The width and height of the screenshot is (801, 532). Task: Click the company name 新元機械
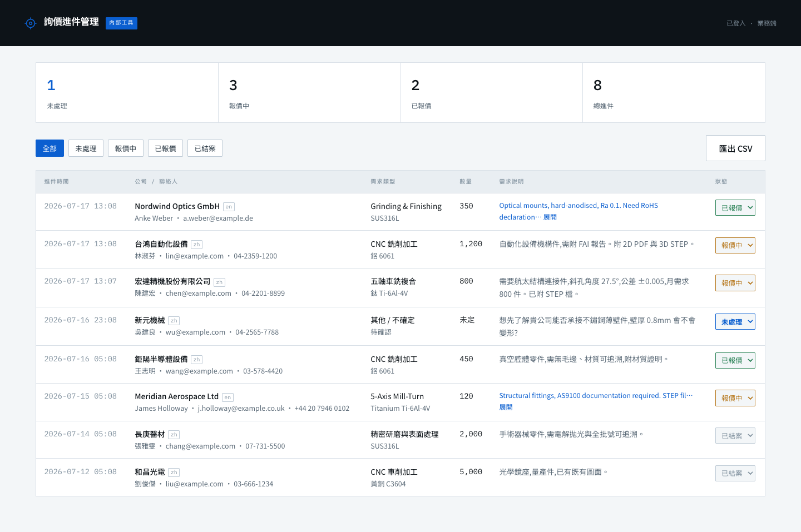click(150, 320)
